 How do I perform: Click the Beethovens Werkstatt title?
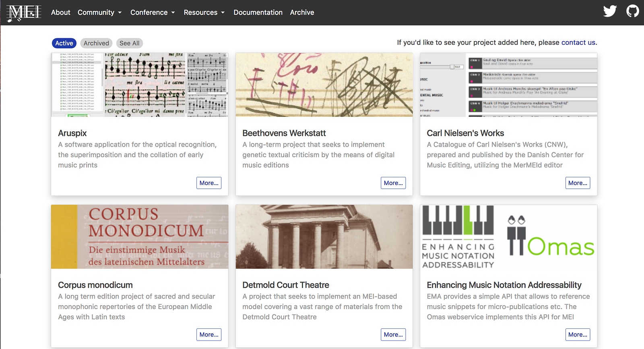pos(284,133)
